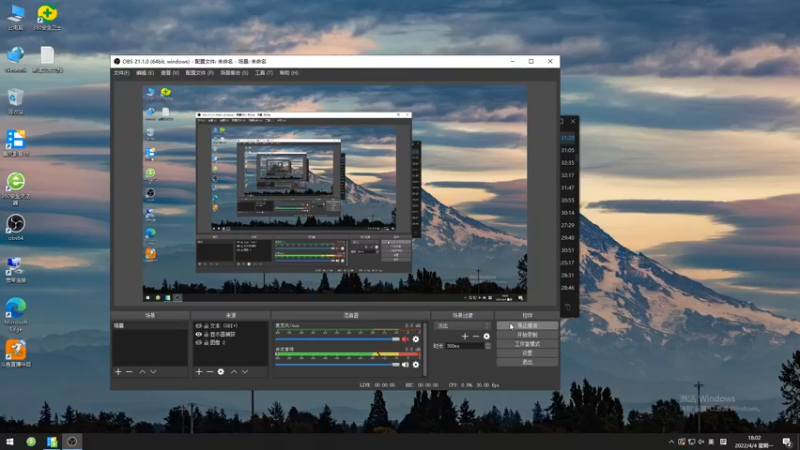This screenshot has height=450, width=800.
Task: Click the transition duration 300ms field
Action: click(x=465, y=346)
